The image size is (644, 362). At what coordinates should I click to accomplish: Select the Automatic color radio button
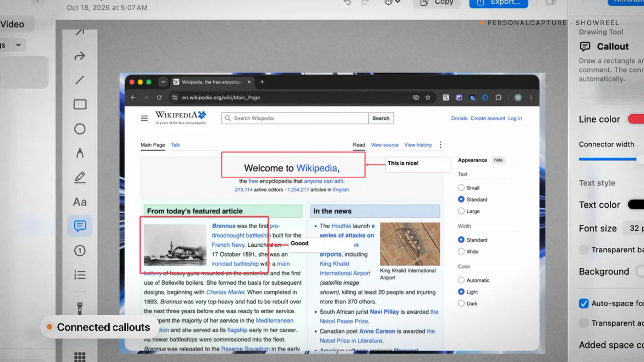coord(461,280)
